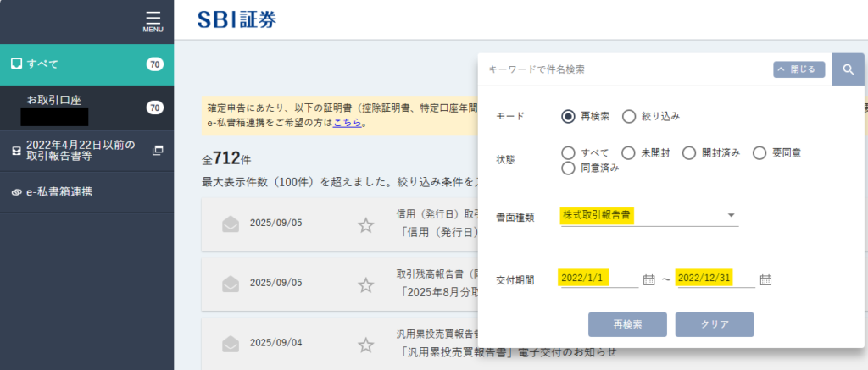Click the magnifier search button
This screenshot has height=370, width=868.
848,69
